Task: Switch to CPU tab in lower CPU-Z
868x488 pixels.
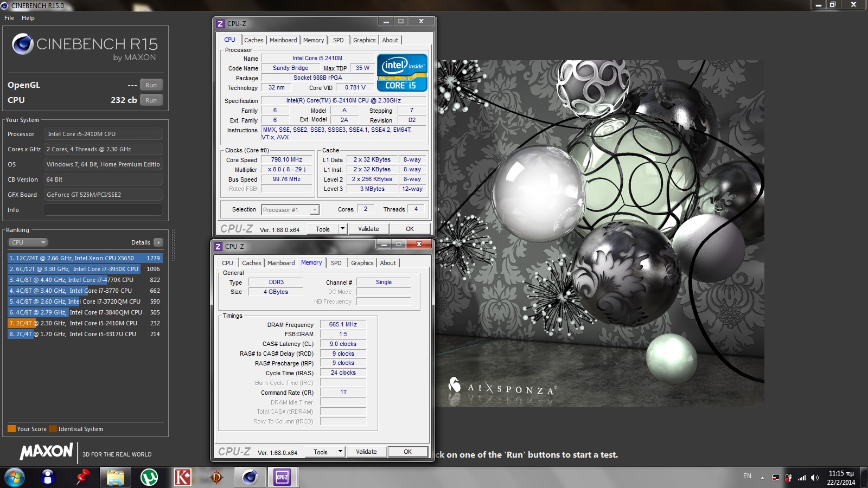Action: pos(227,263)
